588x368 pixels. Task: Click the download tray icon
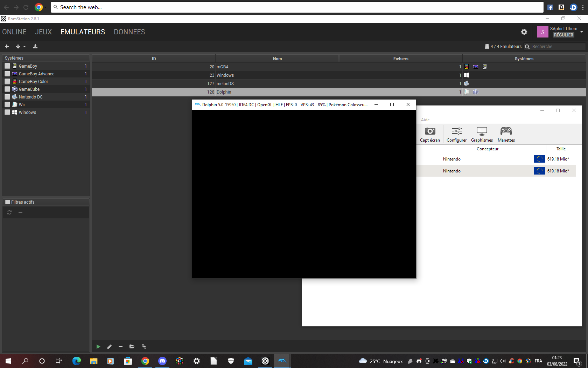point(35,46)
